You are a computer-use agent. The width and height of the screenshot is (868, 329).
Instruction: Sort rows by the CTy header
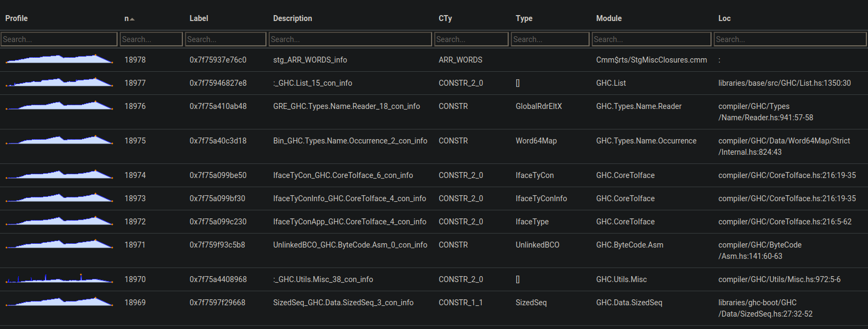click(445, 18)
